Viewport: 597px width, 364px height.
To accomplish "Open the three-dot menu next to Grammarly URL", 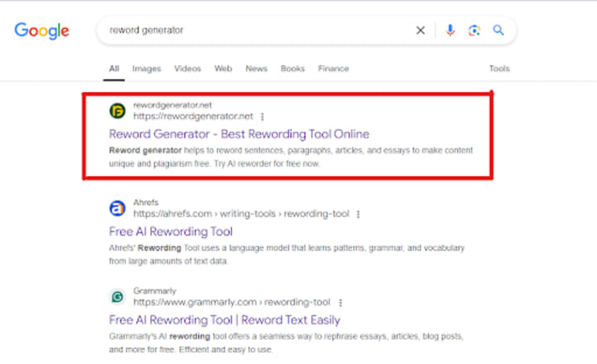I will click(341, 303).
